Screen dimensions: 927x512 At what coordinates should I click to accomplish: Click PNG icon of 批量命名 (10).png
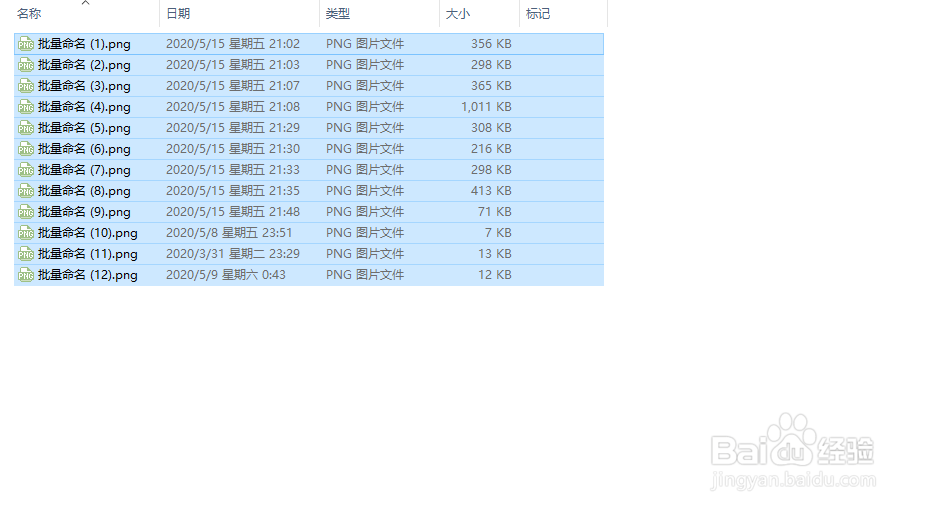(x=25, y=233)
